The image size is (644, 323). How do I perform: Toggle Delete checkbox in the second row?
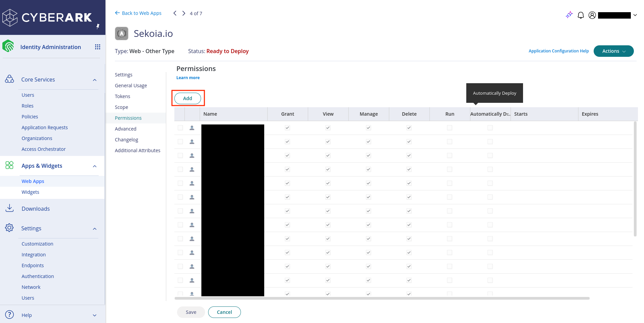tap(409, 142)
